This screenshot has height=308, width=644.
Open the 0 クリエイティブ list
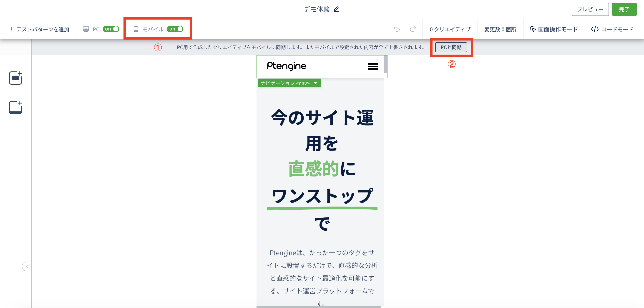tap(450, 29)
